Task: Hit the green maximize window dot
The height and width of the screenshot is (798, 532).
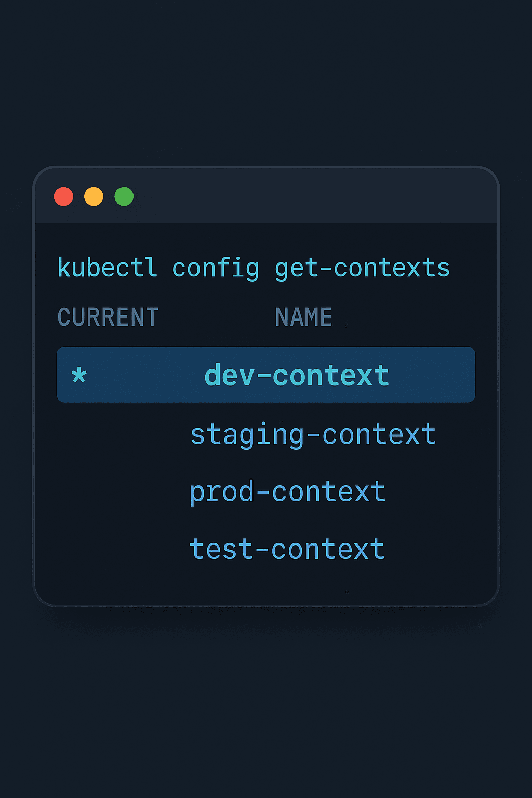Action: coord(124,196)
